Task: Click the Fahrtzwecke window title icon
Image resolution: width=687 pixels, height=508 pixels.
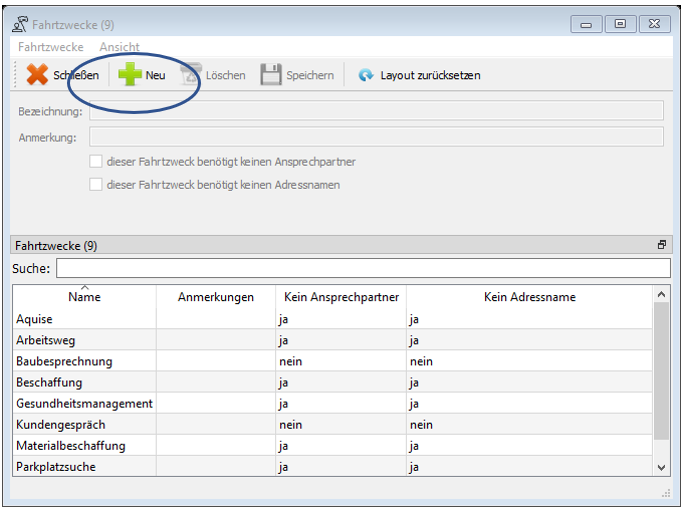Action: point(19,25)
